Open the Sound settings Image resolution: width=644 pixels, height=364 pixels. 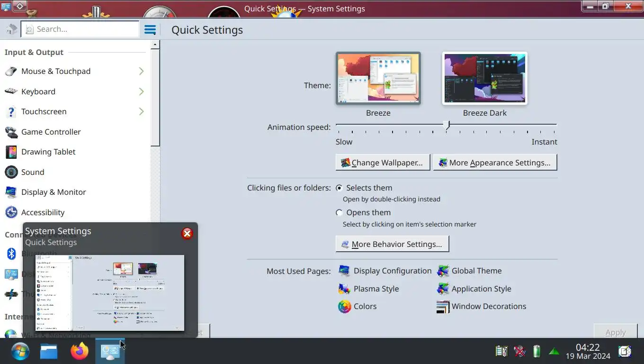coord(75,172)
